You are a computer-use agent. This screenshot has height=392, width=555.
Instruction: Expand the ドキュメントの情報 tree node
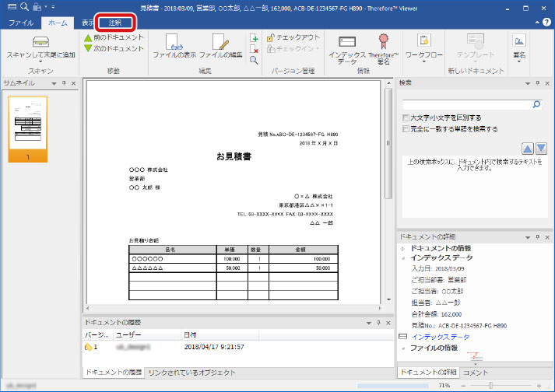point(402,247)
